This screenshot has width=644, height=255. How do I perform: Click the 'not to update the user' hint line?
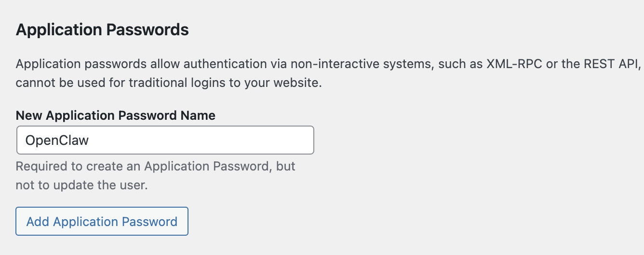(x=81, y=185)
